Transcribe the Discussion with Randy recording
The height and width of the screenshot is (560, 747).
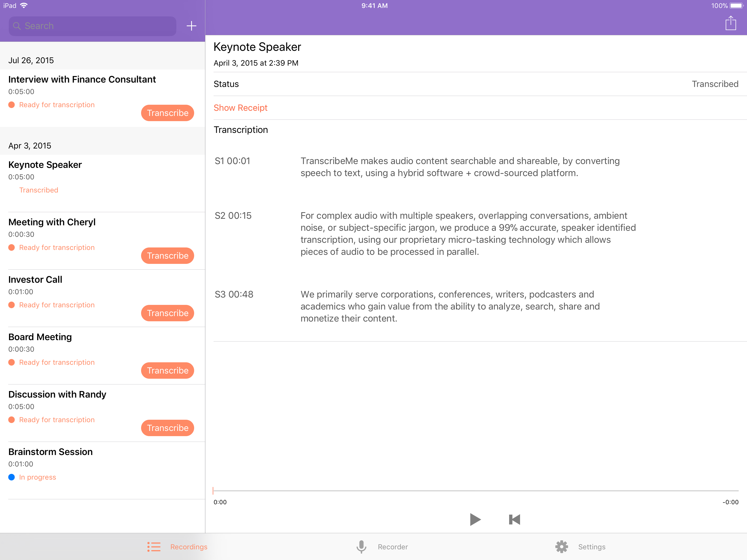(168, 428)
